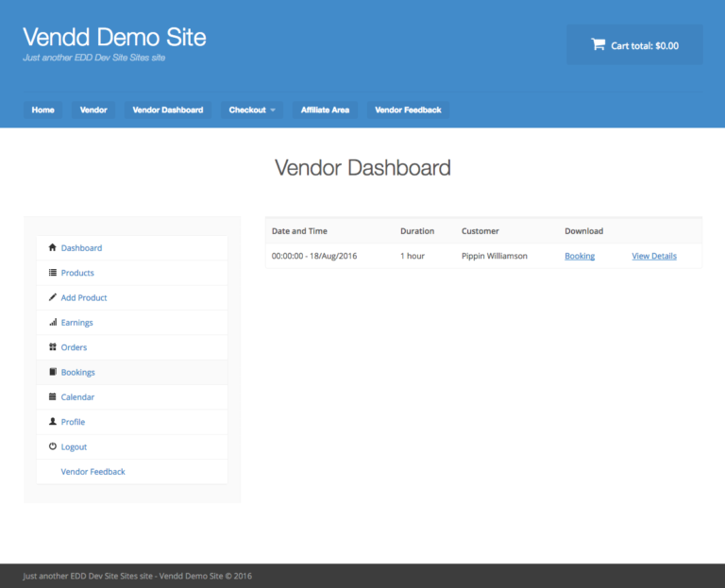Click the list icon beside Products

tap(52, 272)
